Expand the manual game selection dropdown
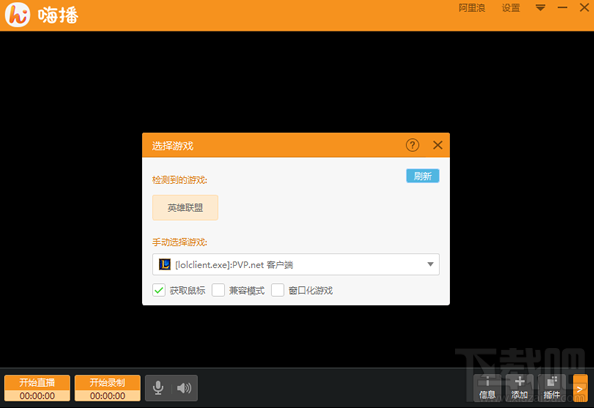This screenshot has height=408, width=594. 430,264
